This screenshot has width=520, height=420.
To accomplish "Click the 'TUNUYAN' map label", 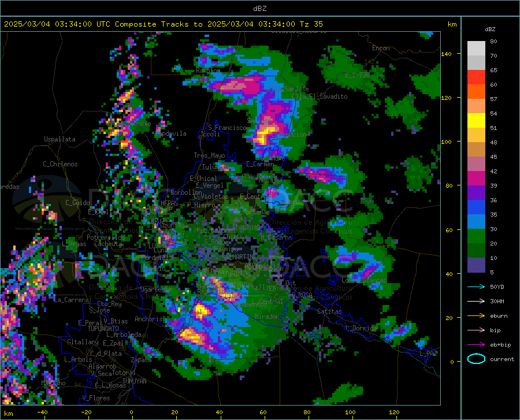I will click(134, 381).
